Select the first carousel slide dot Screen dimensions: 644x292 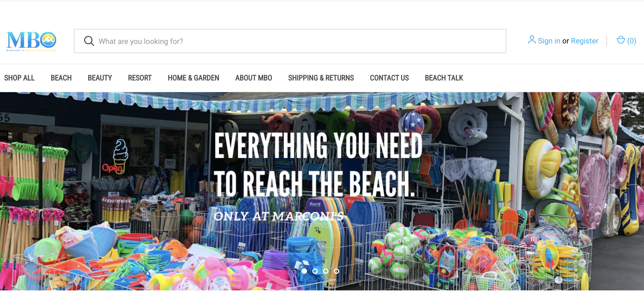[x=304, y=271]
